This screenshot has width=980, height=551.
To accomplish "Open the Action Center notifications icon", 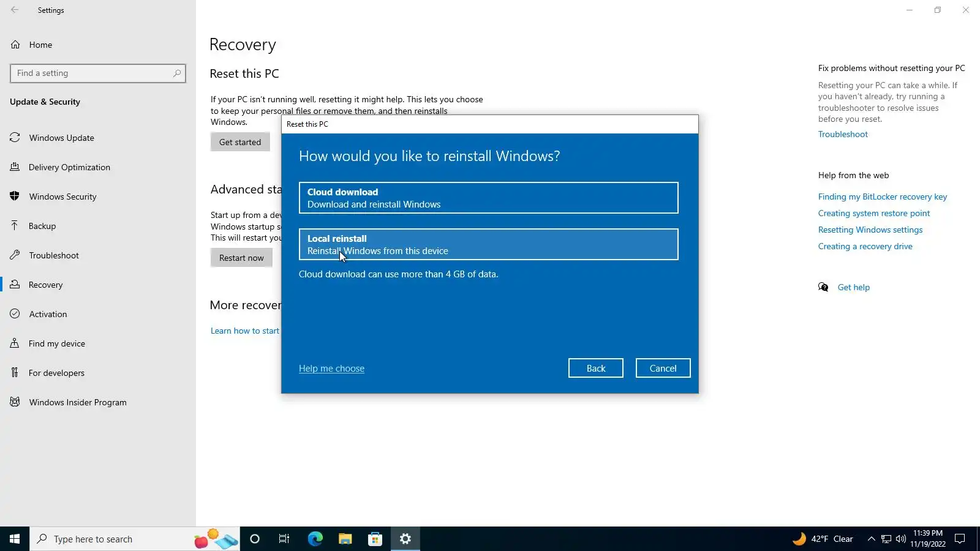I will (960, 539).
